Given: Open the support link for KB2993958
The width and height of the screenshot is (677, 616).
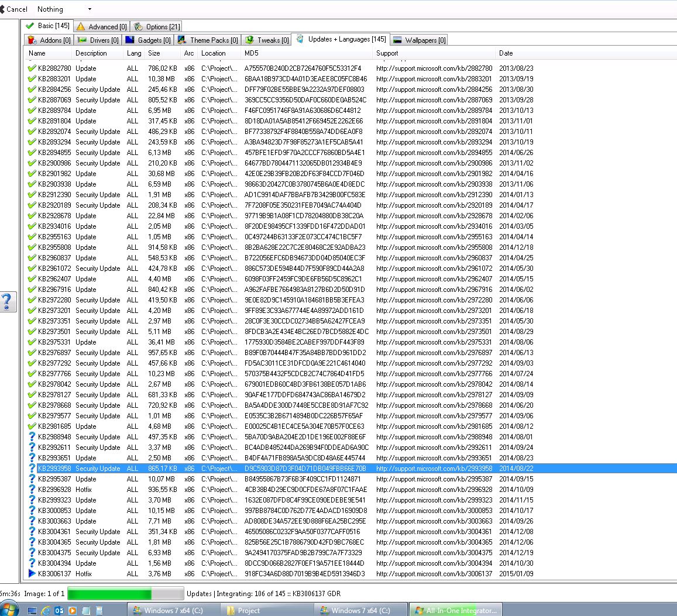Looking at the screenshot, I should [434, 469].
